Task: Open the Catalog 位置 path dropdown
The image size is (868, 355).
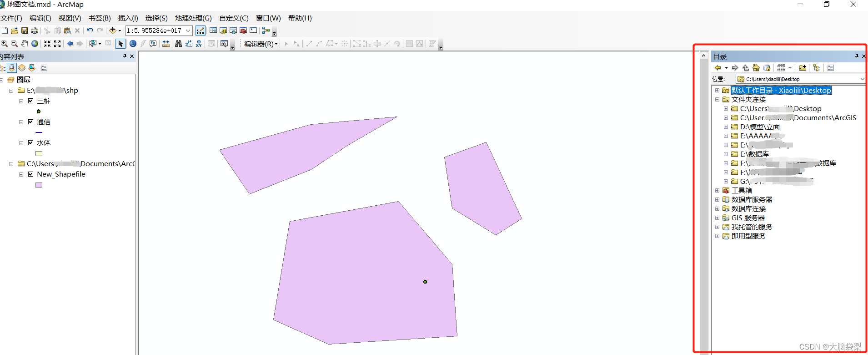Action: pyautogui.click(x=862, y=79)
